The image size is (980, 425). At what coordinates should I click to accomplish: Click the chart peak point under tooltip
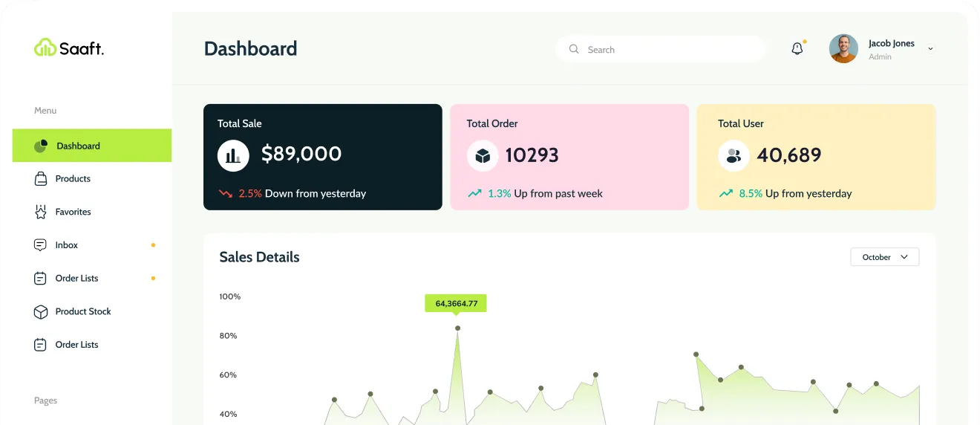(x=457, y=328)
